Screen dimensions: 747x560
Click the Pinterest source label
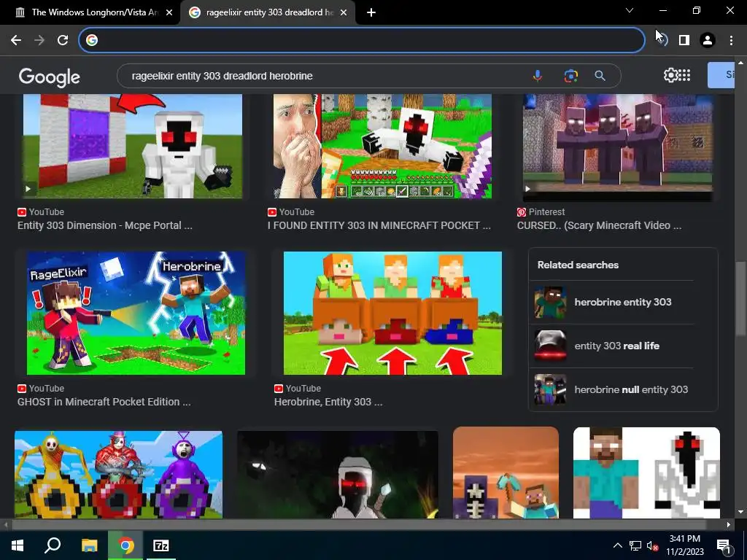(541, 212)
